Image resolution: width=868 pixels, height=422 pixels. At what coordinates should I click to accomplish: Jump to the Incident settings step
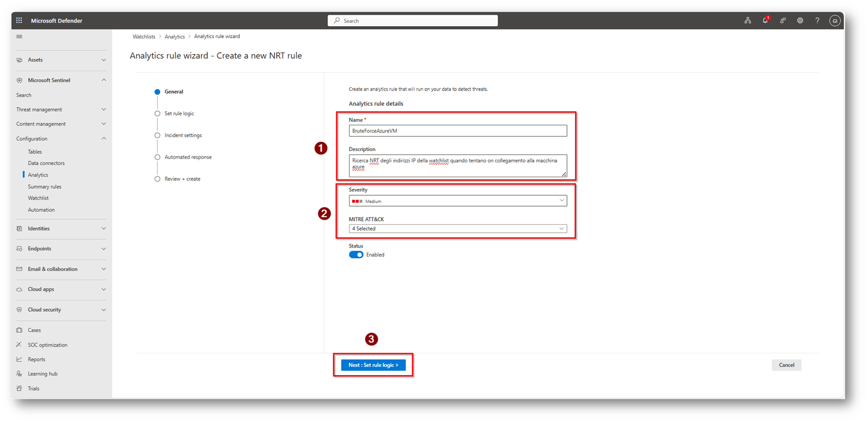point(183,135)
